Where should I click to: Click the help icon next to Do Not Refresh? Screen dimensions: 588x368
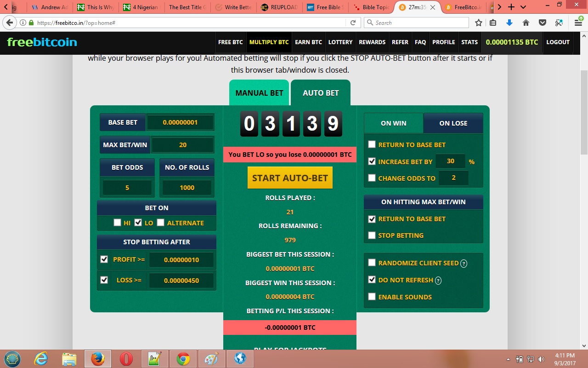[x=438, y=281]
